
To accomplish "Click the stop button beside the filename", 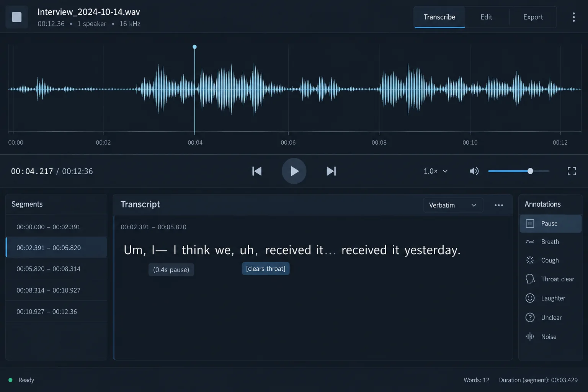I will (x=17, y=17).
